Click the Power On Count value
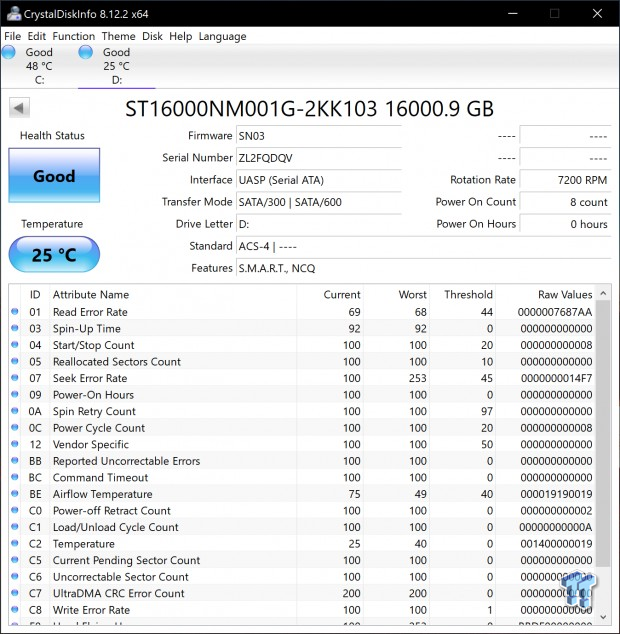Viewport: 620px width, 634px height. [565, 202]
